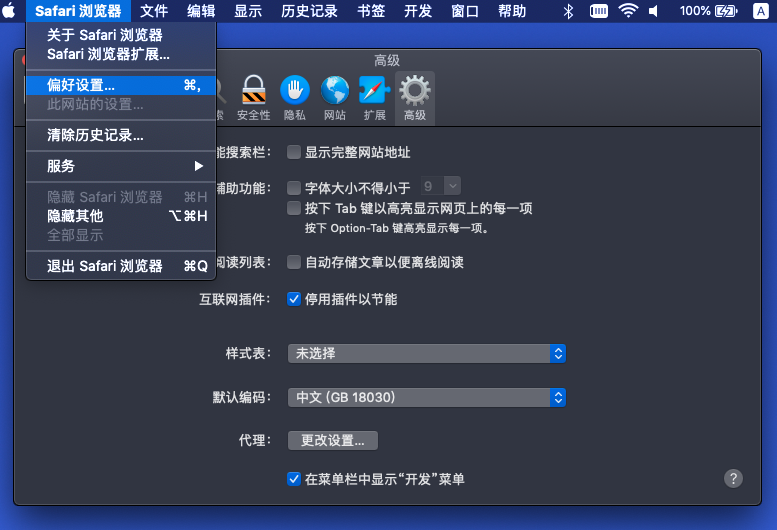Open the 窗口 menu

tap(465, 11)
